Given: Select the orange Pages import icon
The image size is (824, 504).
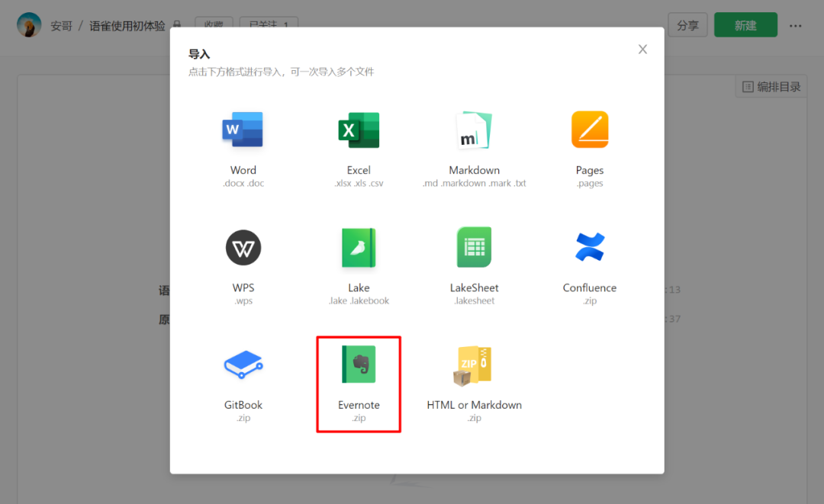Looking at the screenshot, I should tap(590, 129).
